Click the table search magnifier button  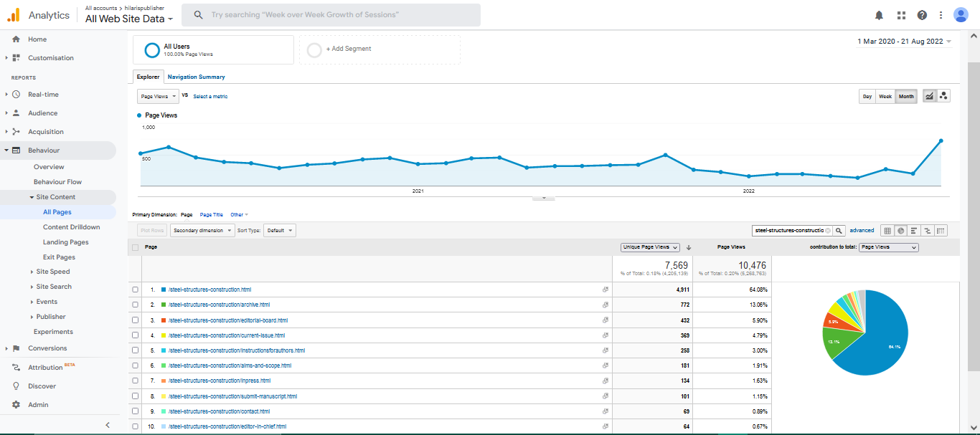(x=839, y=231)
